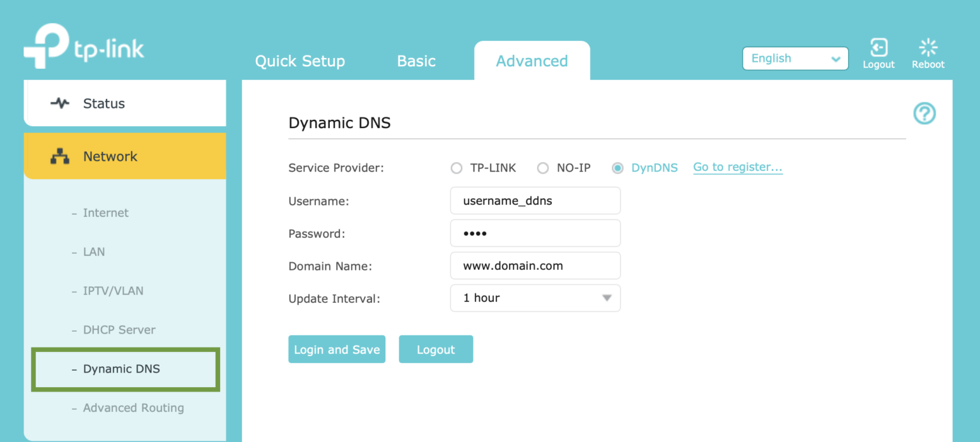Select the Internet sidebar entry

click(x=105, y=212)
